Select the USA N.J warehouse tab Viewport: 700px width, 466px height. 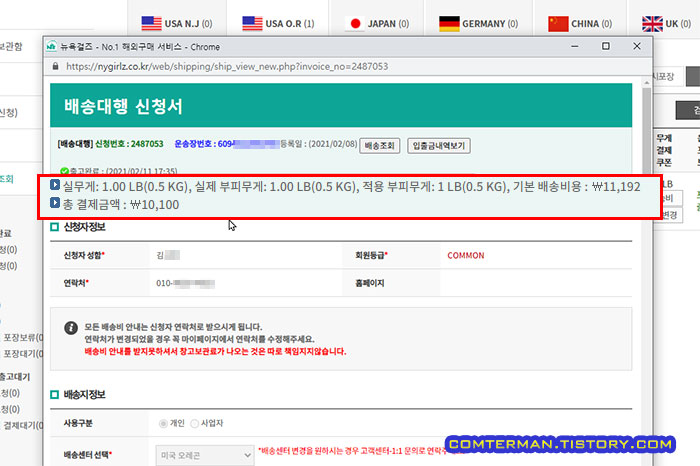click(x=177, y=23)
